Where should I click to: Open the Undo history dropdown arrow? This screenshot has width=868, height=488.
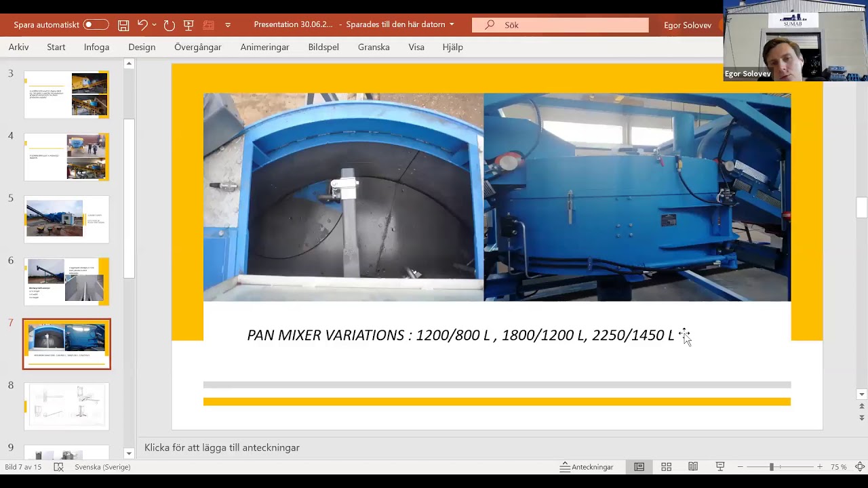click(x=154, y=25)
